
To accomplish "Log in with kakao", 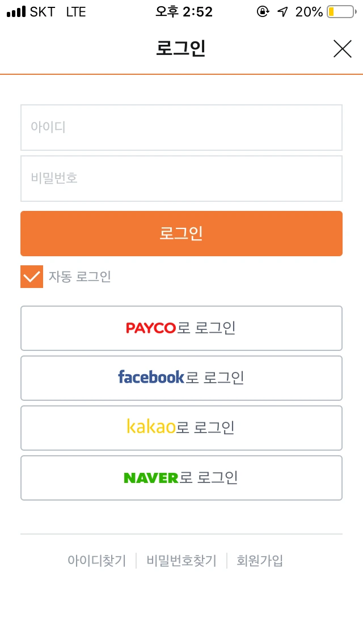I will [181, 428].
